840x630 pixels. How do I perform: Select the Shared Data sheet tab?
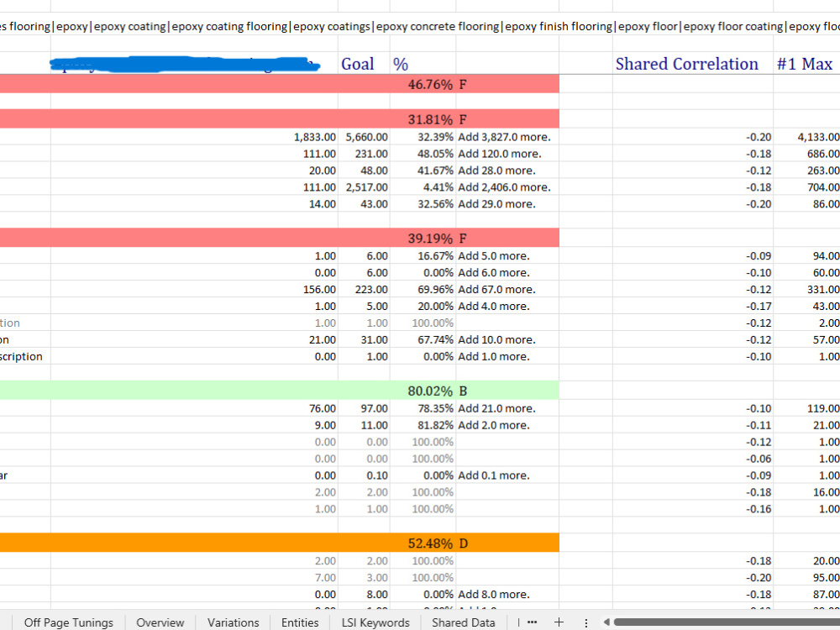[x=464, y=622]
